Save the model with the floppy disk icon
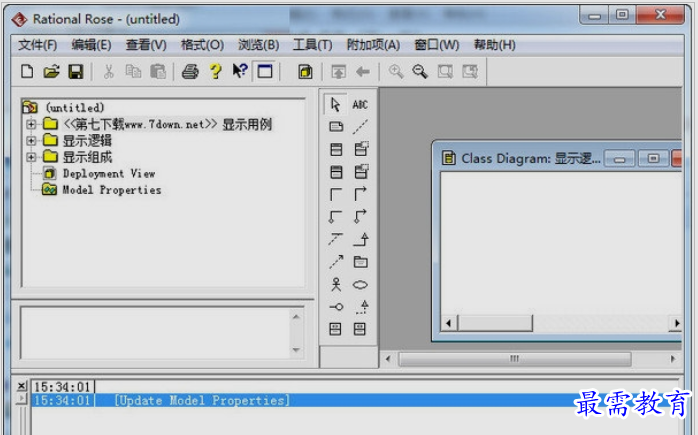This screenshot has height=435, width=698. click(76, 71)
